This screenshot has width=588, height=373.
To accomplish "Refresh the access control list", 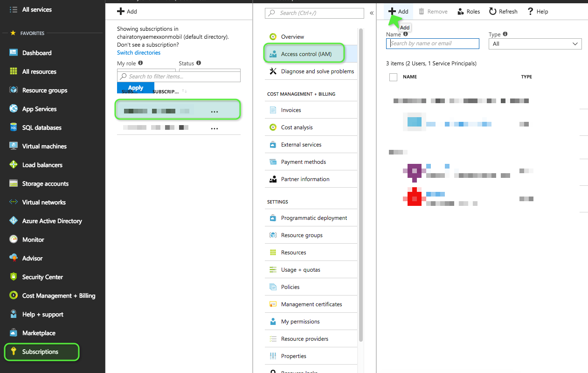I will tap(503, 12).
